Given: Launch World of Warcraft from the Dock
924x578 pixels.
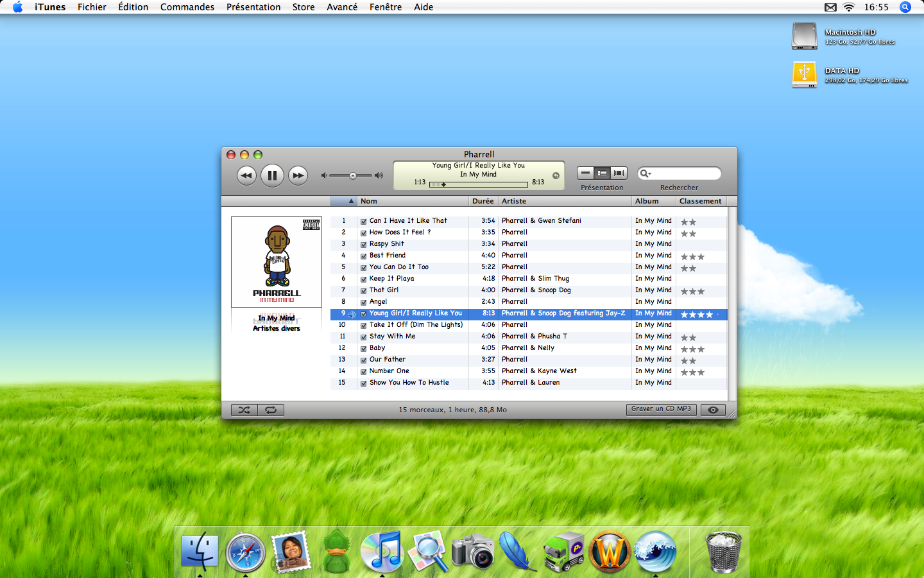Looking at the screenshot, I should [610, 552].
